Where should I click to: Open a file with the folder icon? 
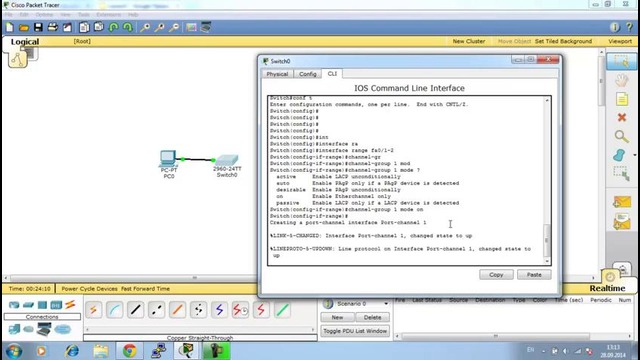coord(24,27)
